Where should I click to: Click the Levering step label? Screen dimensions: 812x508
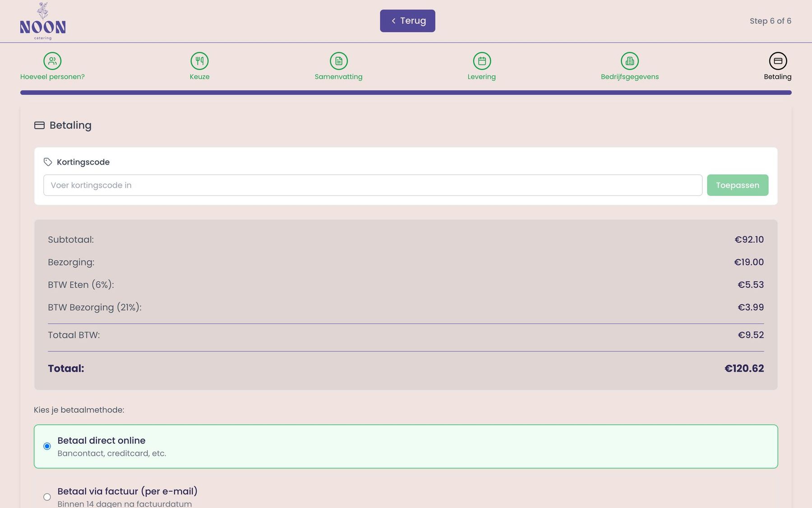(482, 77)
